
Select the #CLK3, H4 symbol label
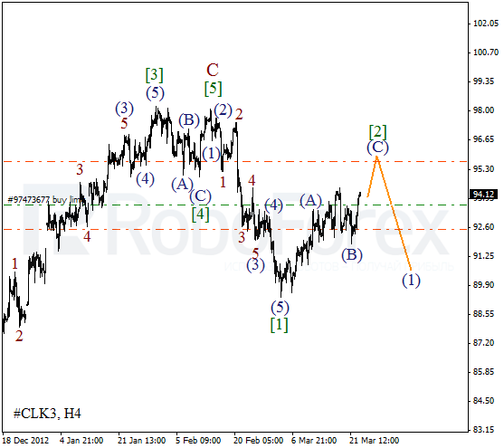47,414
